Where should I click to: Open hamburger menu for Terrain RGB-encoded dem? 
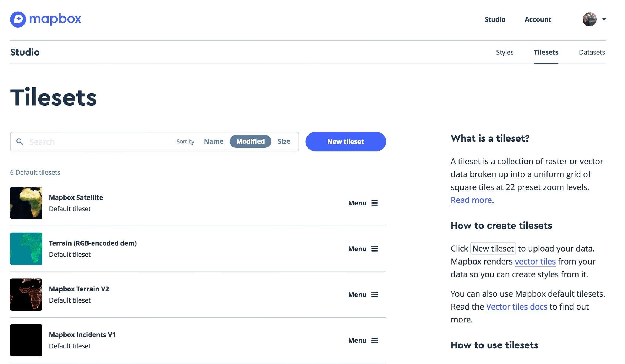point(374,249)
